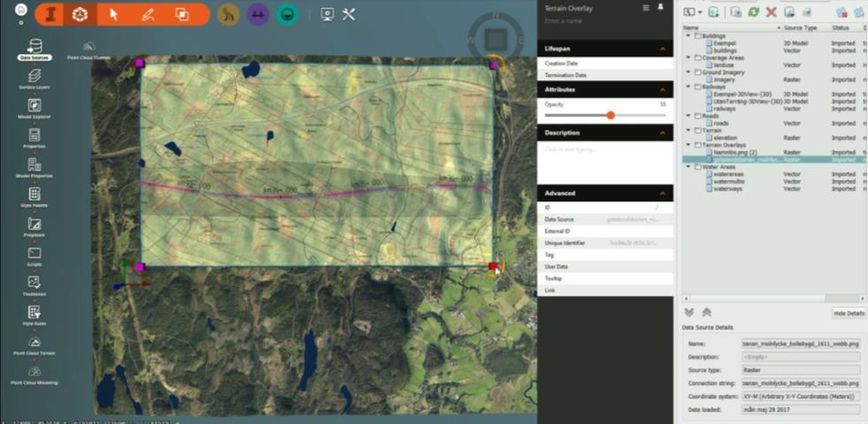Open the wrench and screwdriver settings tools
The image size is (868, 424).
[348, 14]
